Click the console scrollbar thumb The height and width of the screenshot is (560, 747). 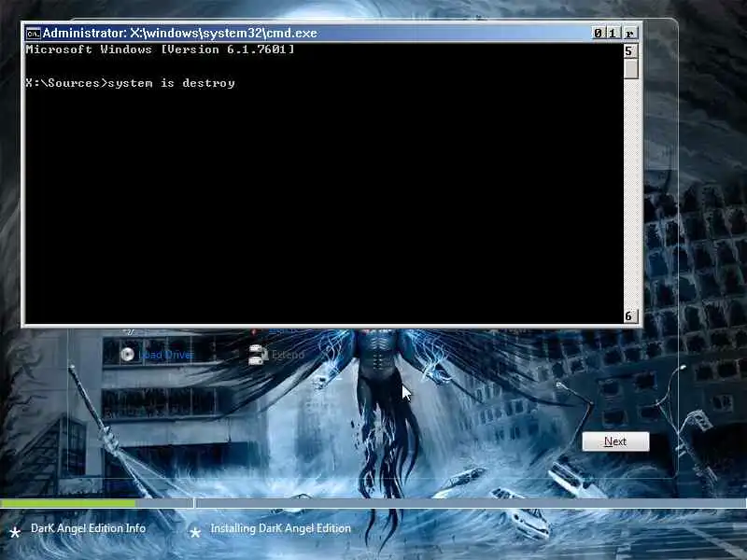click(631, 69)
